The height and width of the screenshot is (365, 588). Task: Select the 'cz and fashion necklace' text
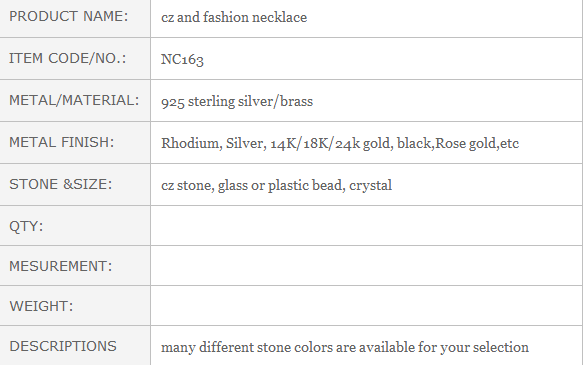click(234, 18)
